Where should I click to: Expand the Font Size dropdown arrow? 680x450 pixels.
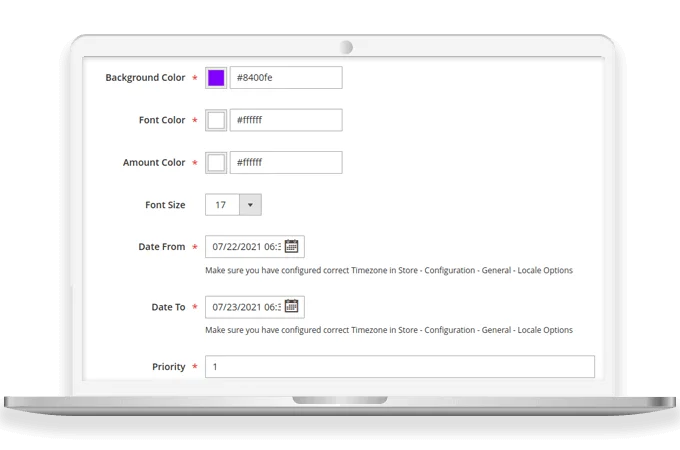[x=250, y=205]
